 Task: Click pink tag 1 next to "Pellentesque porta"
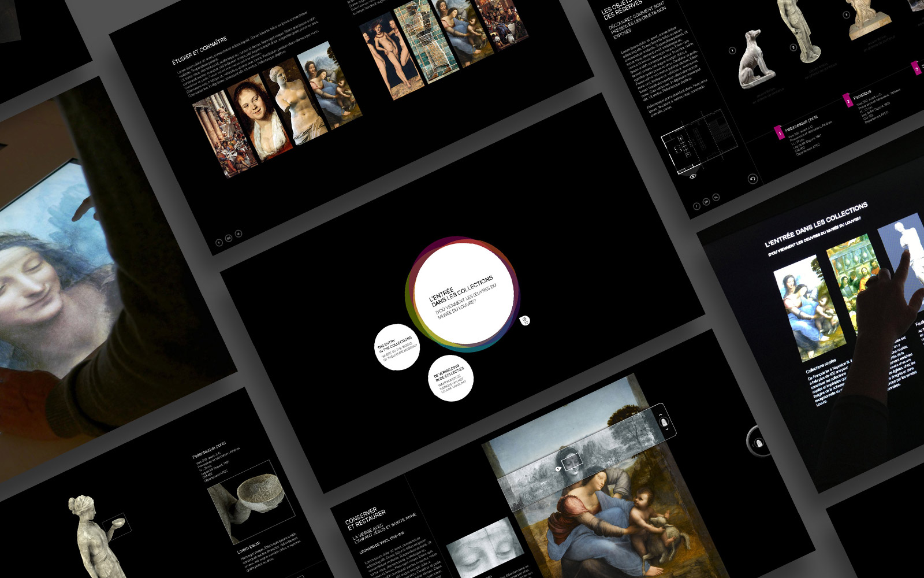pyautogui.click(x=779, y=133)
